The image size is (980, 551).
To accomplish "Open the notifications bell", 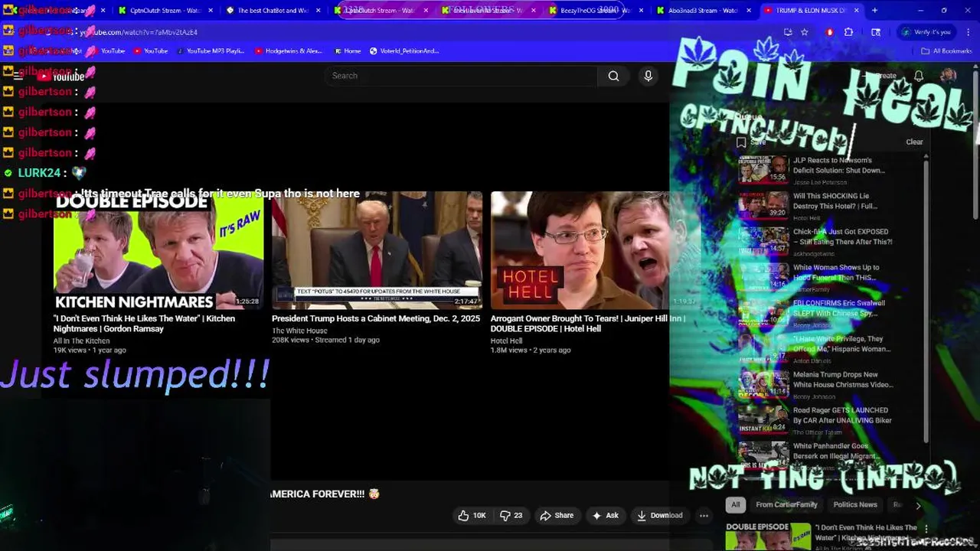I will click(x=919, y=76).
